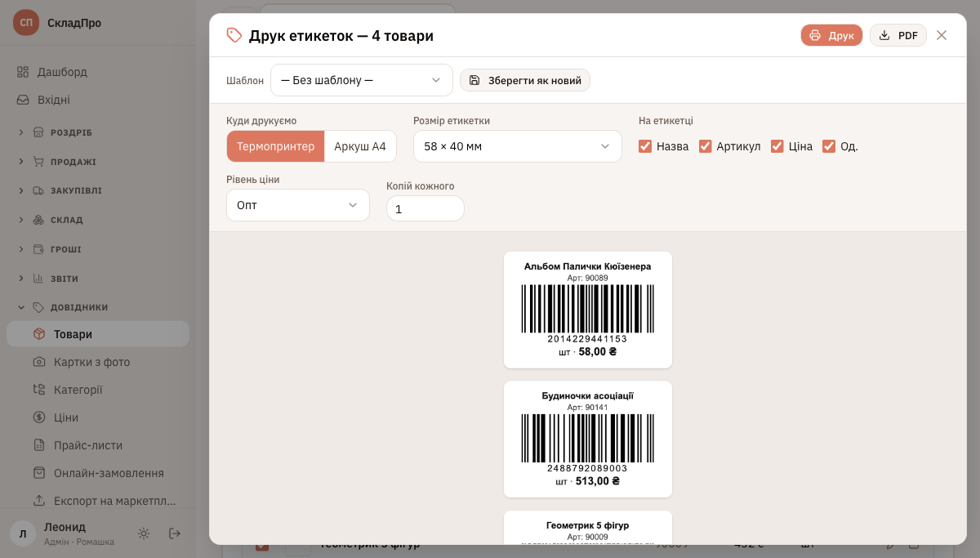The image size is (980, 558).
Task: Click the theme toggle sun icon
Action: (144, 533)
